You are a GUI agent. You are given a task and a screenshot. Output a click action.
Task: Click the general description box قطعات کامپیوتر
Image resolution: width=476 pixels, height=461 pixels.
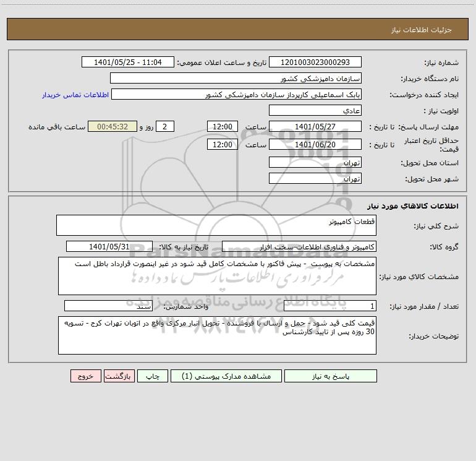[216, 225]
